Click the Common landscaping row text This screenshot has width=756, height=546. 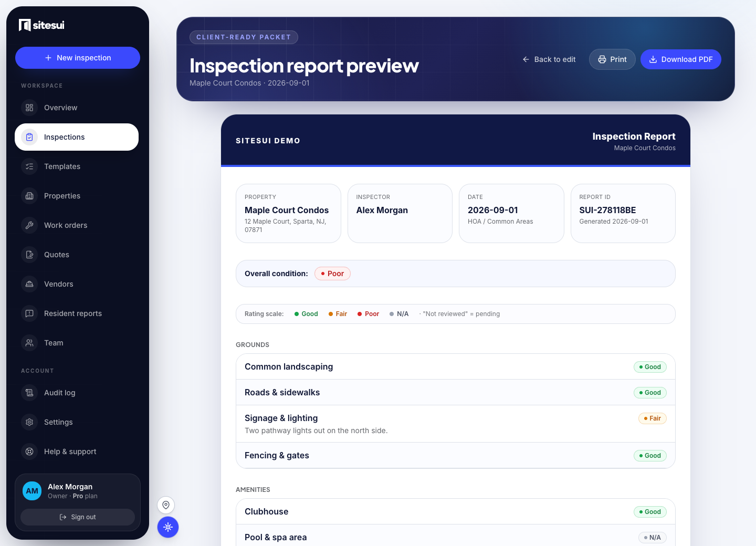click(289, 366)
